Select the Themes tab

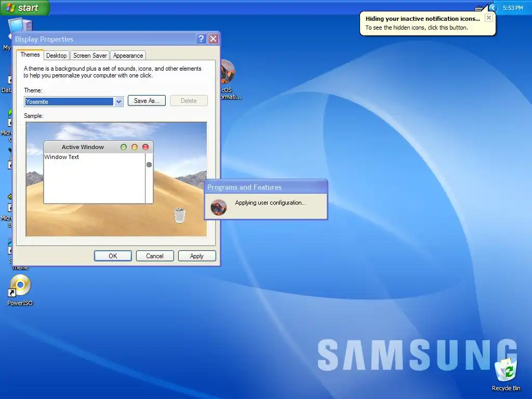coord(30,55)
